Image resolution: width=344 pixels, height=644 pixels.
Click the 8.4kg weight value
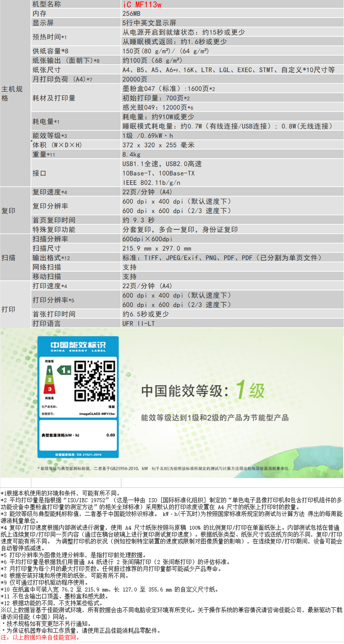click(x=131, y=154)
